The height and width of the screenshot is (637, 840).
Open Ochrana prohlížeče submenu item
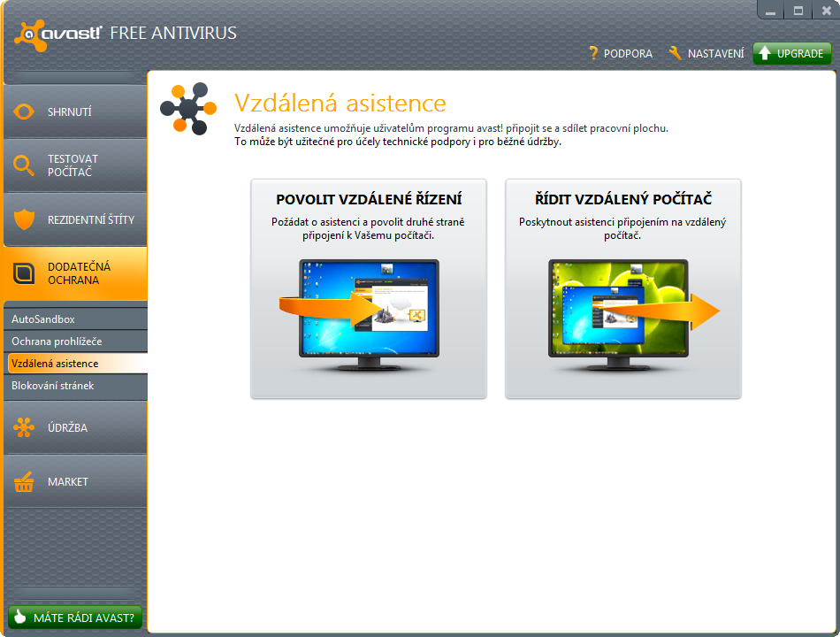[x=75, y=341]
